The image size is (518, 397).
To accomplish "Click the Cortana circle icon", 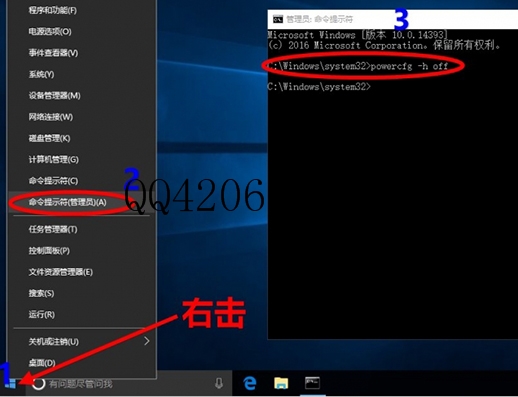I will coord(38,384).
